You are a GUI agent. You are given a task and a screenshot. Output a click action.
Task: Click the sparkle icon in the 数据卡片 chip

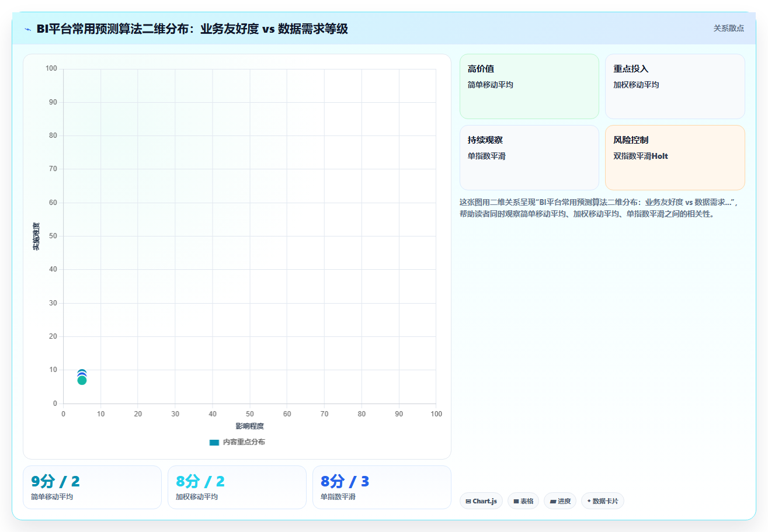point(589,501)
